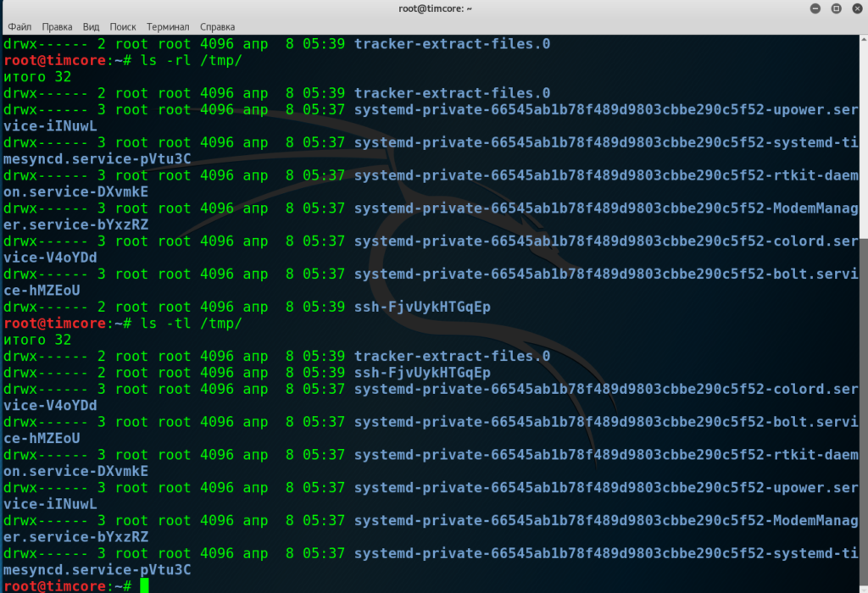Open the Файл menu
Viewport: 868px width, 593px height.
[19, 27]
